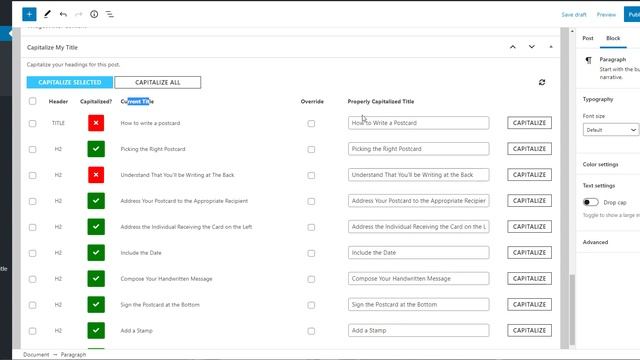640x360 pixels.
Task: Select checkbox for Picking the Right Postcard
Action: (x=32, y=149)
